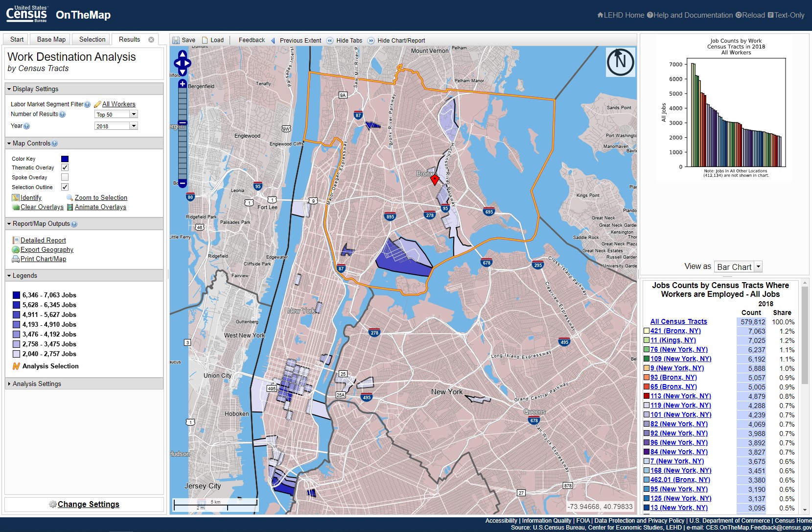The image size is (812, 532).
Task: Click the Identify tool icon
Action: pos(16,197)
